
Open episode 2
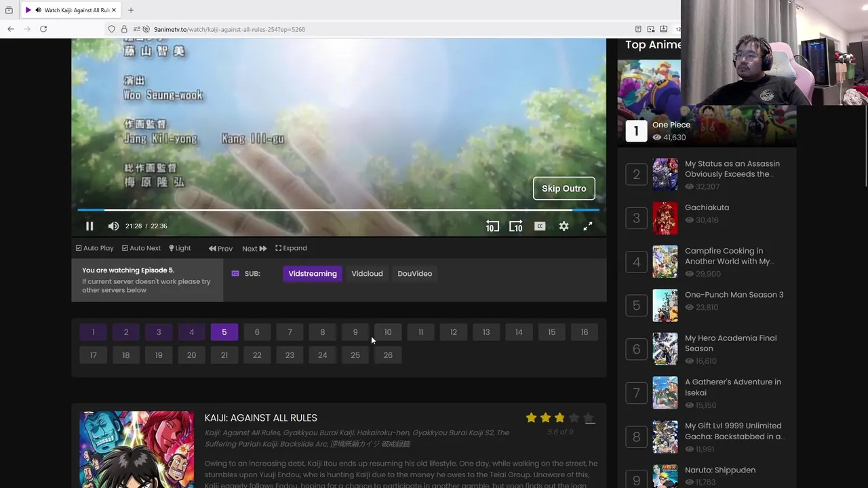(126, 332)
